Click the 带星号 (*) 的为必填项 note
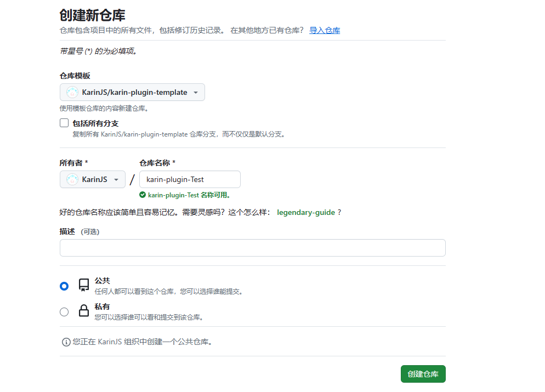 [99, 52]
